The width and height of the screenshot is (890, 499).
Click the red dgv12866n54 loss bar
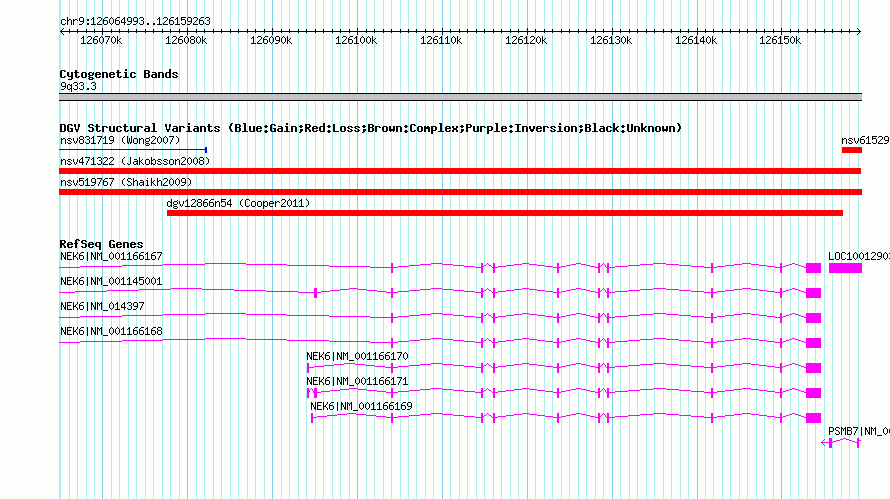505,213
